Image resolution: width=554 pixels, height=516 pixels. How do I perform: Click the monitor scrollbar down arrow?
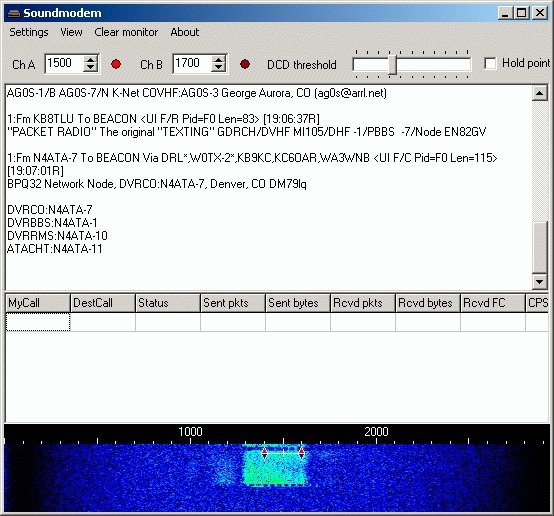[540, 282]
